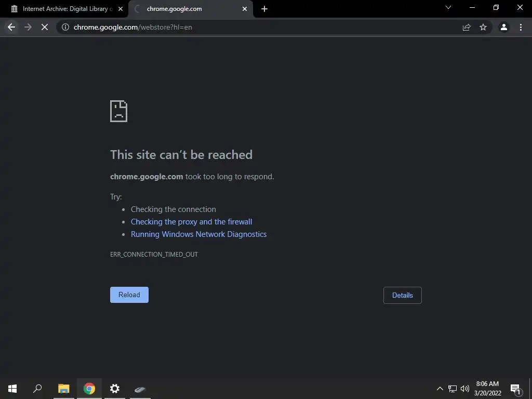The width and height of the screenshot is (532, 399).
Task: Click the last pinned app icon beside Settings gear
Action: [x=140, y=389]
